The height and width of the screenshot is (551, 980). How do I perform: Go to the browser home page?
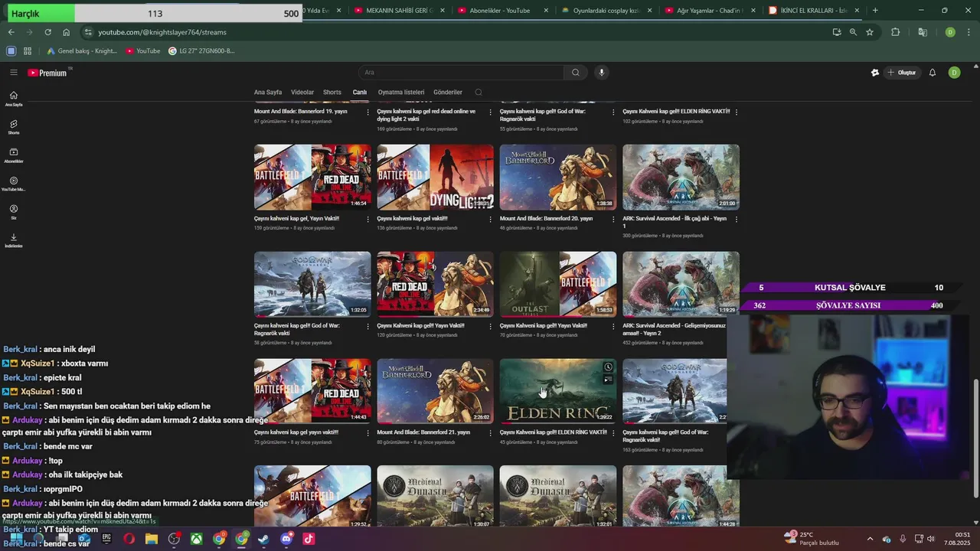point(67,32)
